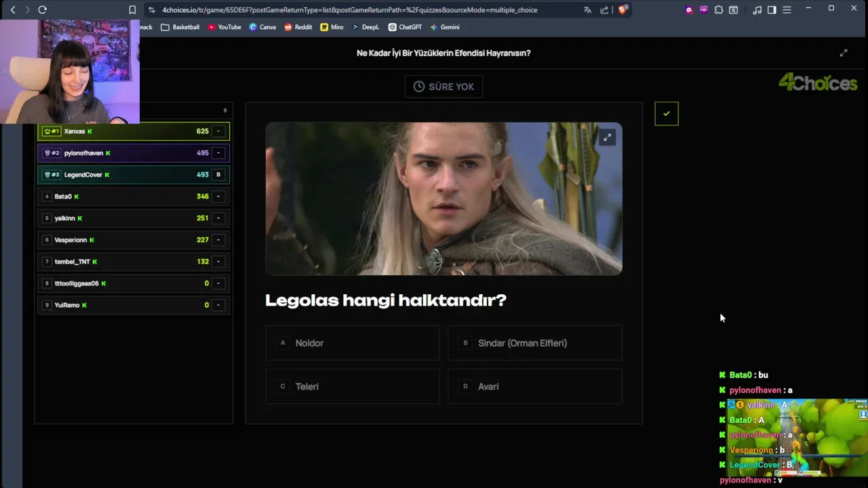Screen dimensions: 868x488
Task: Select player row yalkinn
Action: tap(134, 218)
